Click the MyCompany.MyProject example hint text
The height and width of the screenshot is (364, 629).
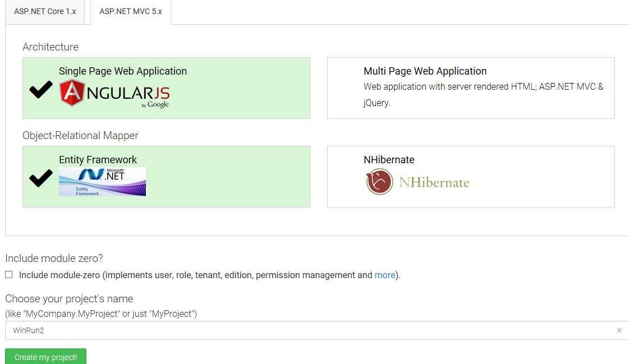(x=101, y=314)
